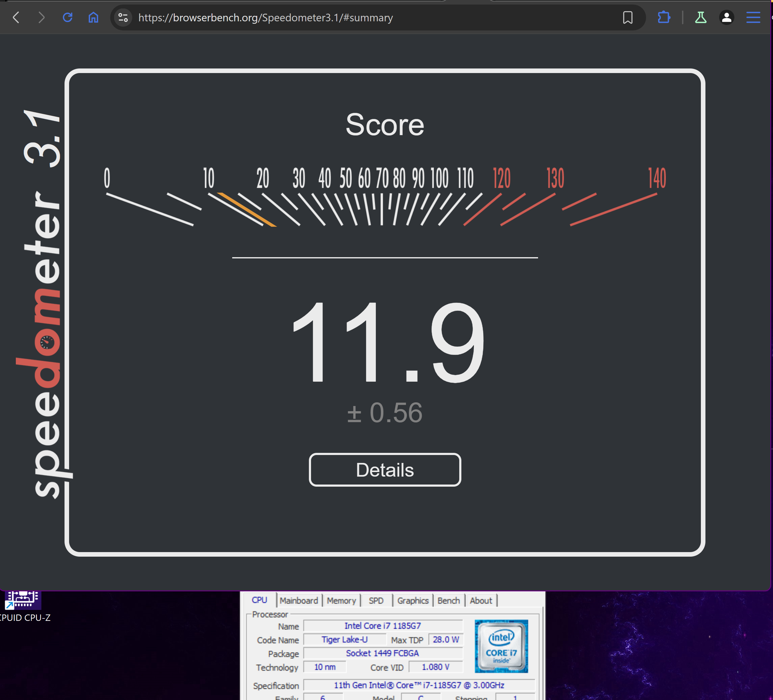Viewport: 773px width, 700px height.
Task: Open the user profile icon
Action: (726, 18)
